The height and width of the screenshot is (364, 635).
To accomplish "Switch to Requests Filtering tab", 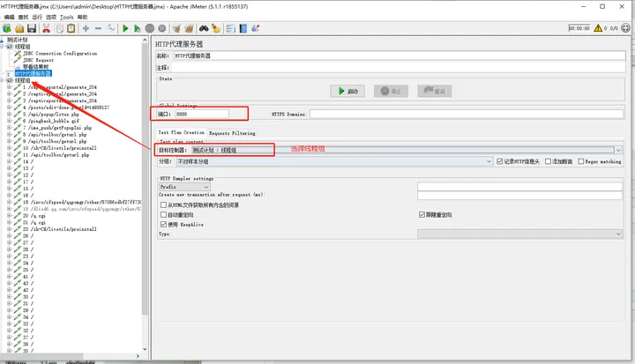I will pos(232,133).
